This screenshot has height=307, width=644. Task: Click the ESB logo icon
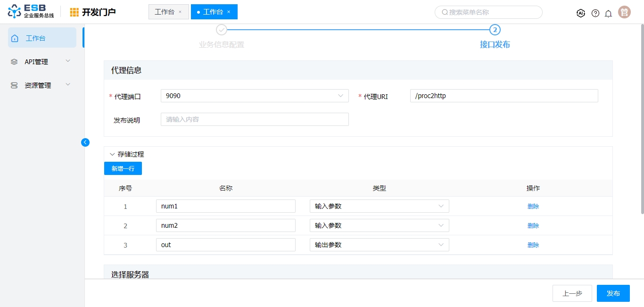coord(15,12)
